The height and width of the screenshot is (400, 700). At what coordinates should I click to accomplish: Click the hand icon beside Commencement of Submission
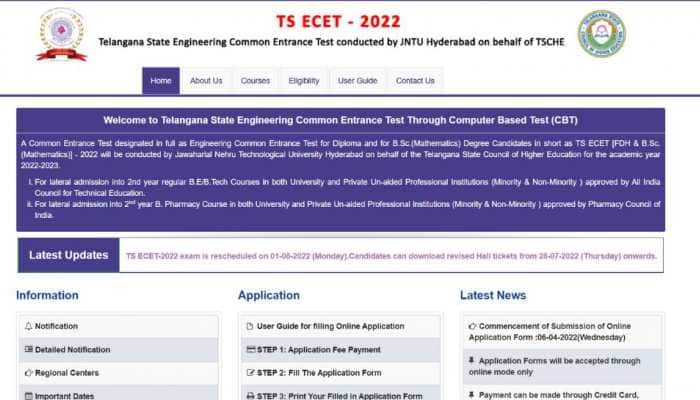(x=472, y=326)
